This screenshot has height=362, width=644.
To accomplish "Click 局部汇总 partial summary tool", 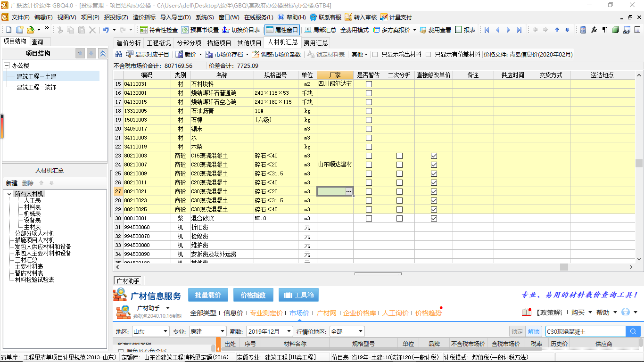I will 320,30.
